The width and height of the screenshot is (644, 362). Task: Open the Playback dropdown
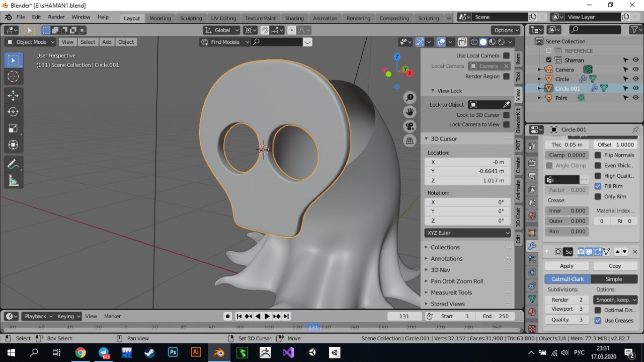coord(39,316)
